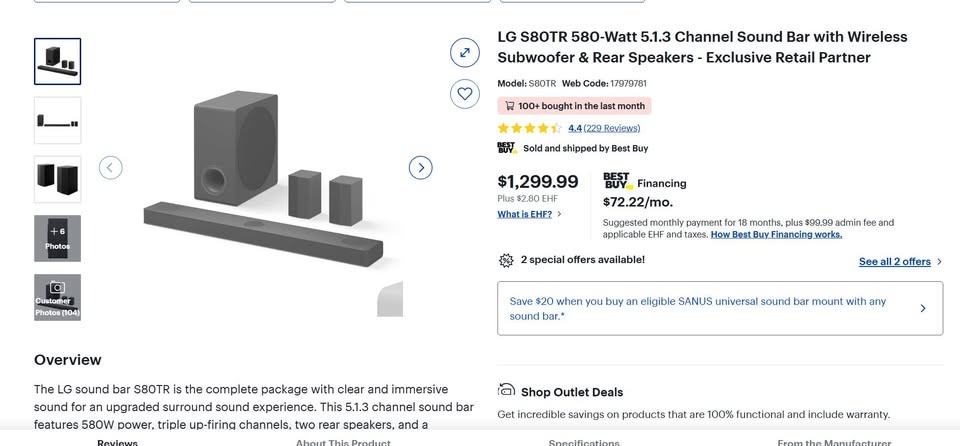Select the sound bar side-view thumbnail
The width and height of the screenshot is (960, 446).
tap(57, 120)
